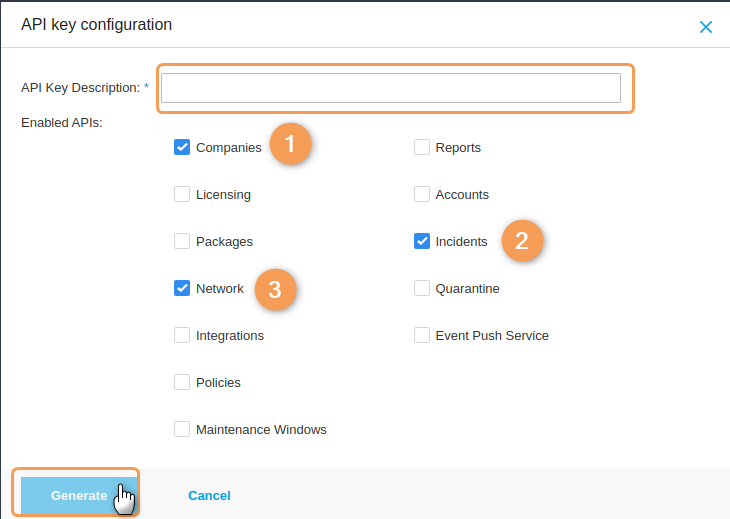730x519 pixels.
Task: Tick the Integrations checkbox
Action: 182,335
